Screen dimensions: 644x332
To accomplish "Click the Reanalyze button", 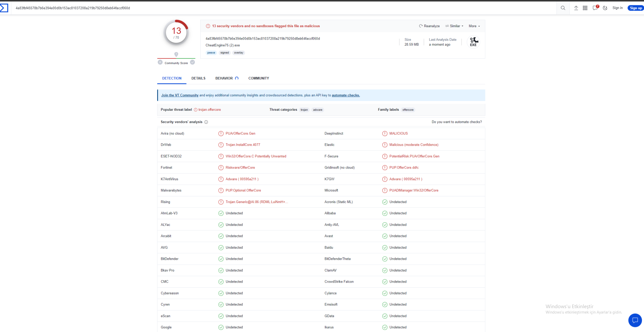I will pyautogui.click(x=429, y=26).
